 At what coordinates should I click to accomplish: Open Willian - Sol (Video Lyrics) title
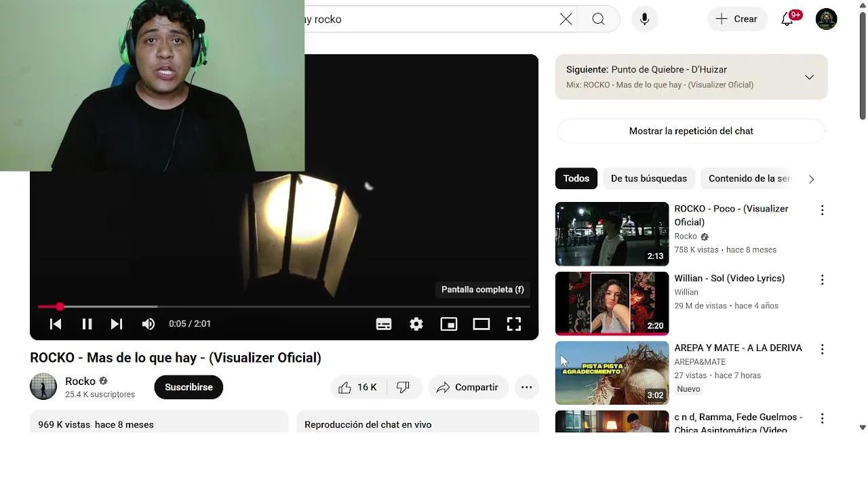click(x=729, y=279)
